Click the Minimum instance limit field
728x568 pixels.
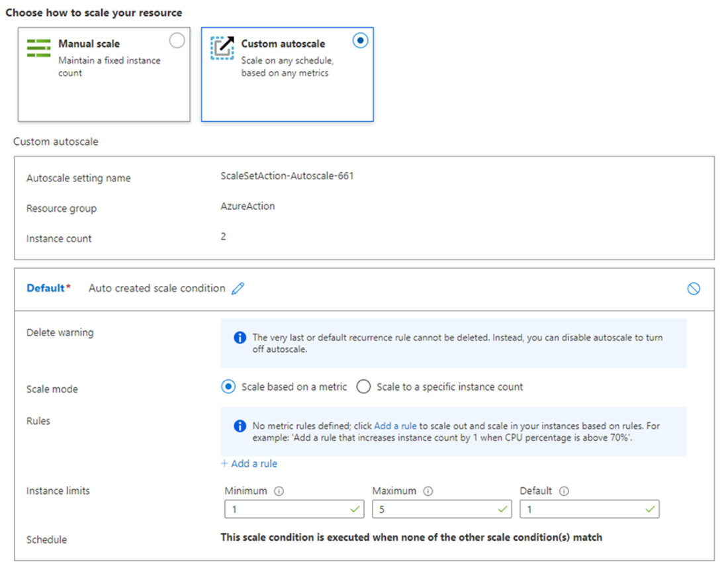pos(285,509)
